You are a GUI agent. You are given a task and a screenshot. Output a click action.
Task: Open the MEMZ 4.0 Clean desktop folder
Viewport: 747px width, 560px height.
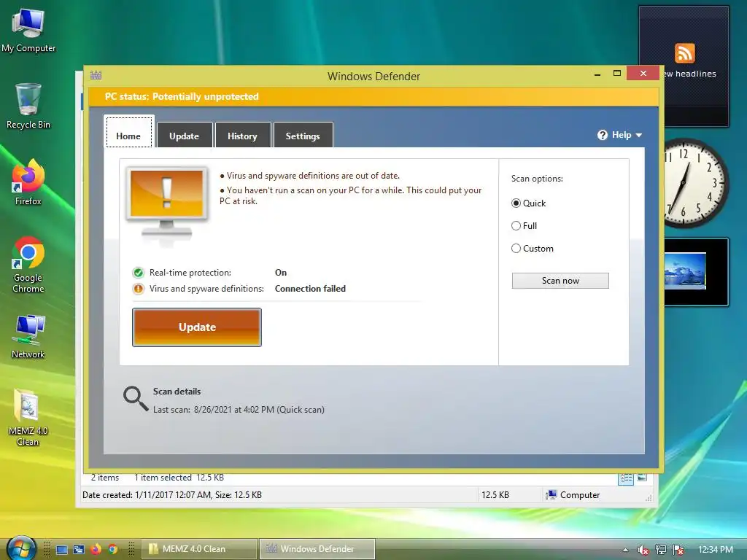28,418
